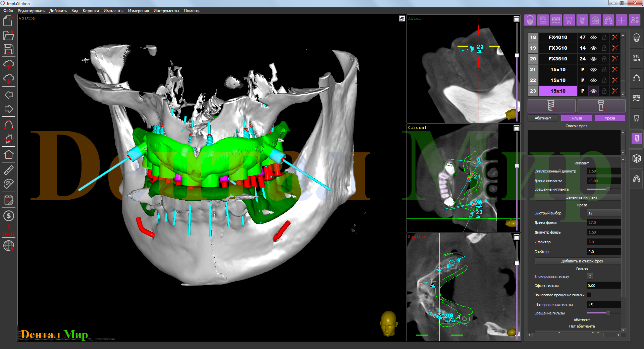Open project folder icon
This screenshot has height=349, width=644.
(8, 35)
